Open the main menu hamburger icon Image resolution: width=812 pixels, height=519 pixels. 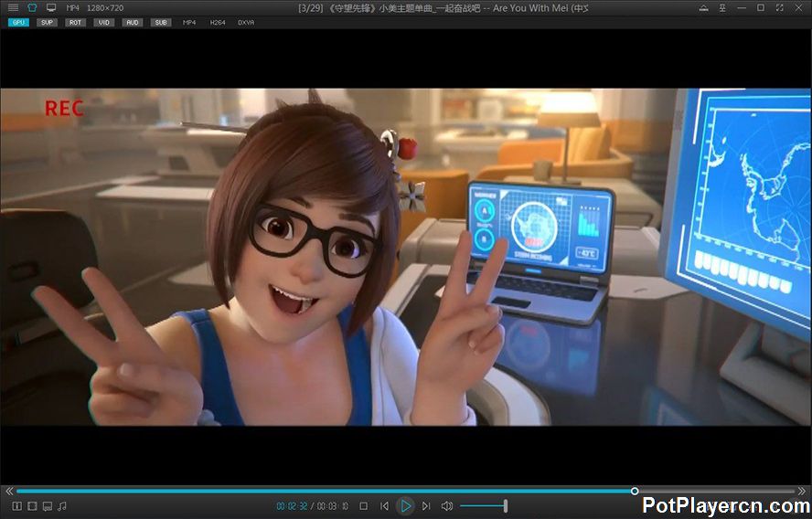tap(14, 7)
